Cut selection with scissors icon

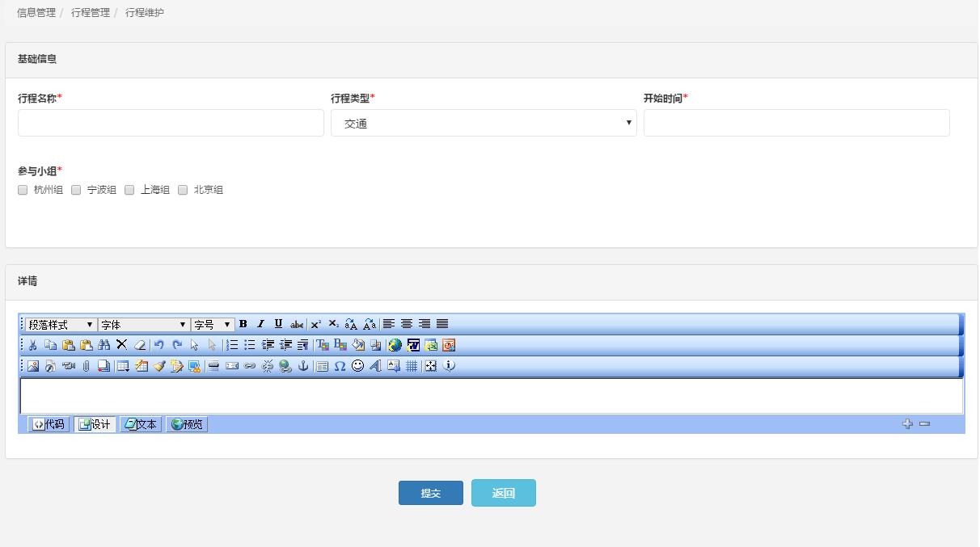(x=32, y=345)
